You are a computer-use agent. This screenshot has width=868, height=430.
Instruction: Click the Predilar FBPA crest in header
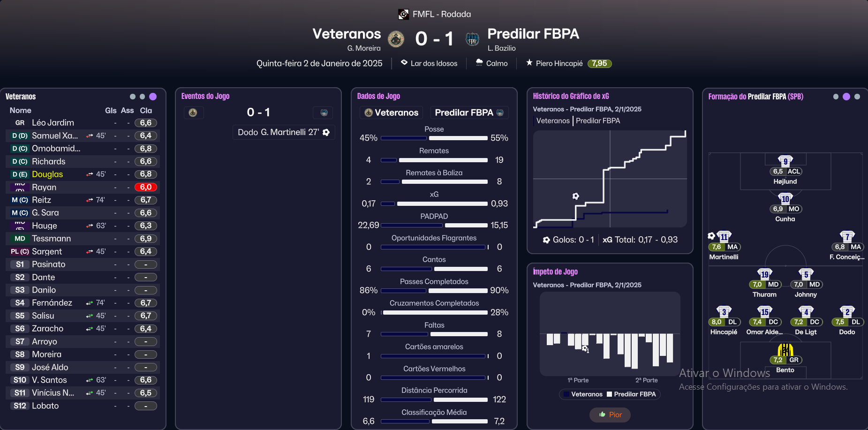pyautogui.click(x=472, y=39)
